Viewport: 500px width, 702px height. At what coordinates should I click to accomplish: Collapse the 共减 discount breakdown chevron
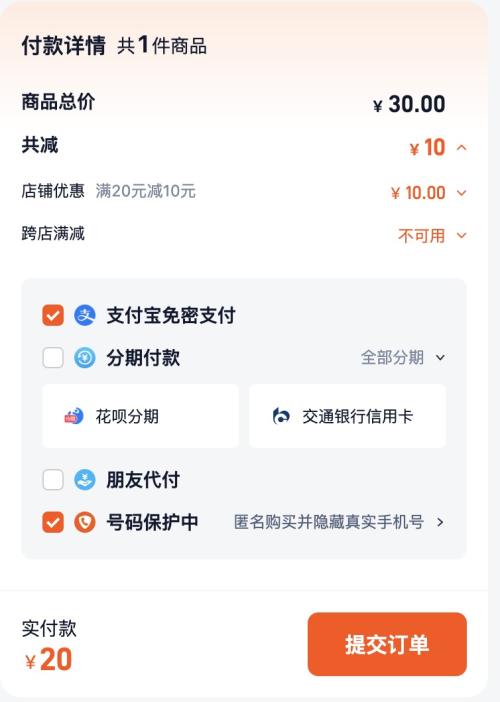click(x=462, y=147)
